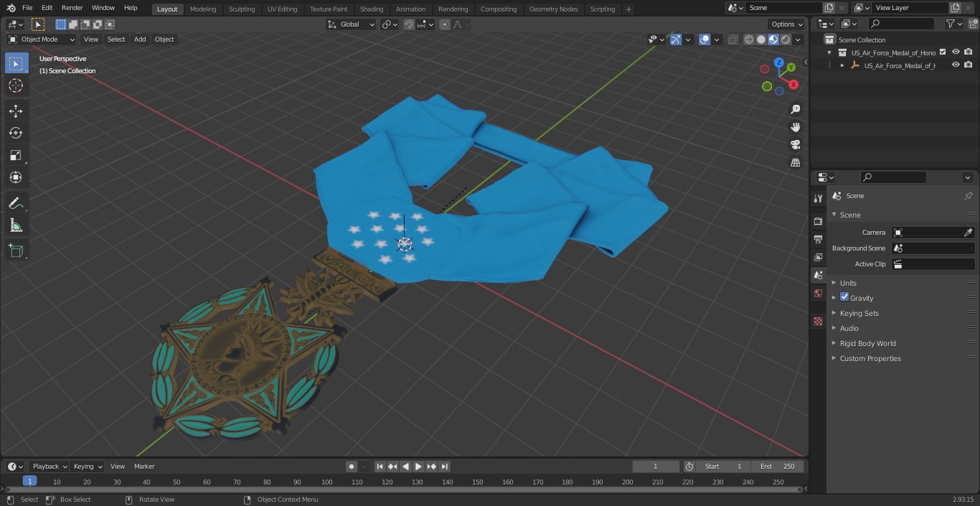Open Global transform orientation dropdown

(352, 24)
